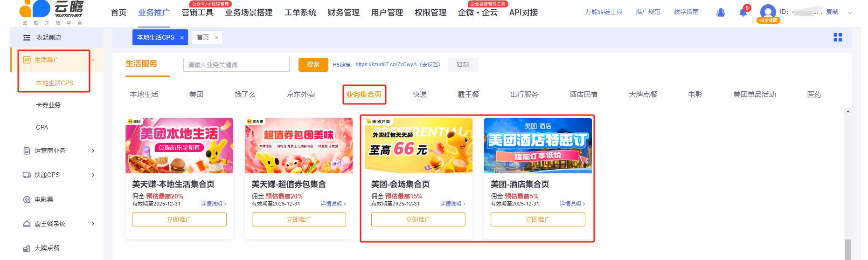Select the 酒店民宿 category tab
The height and width of the screenshot is (260, 868).
583,95
